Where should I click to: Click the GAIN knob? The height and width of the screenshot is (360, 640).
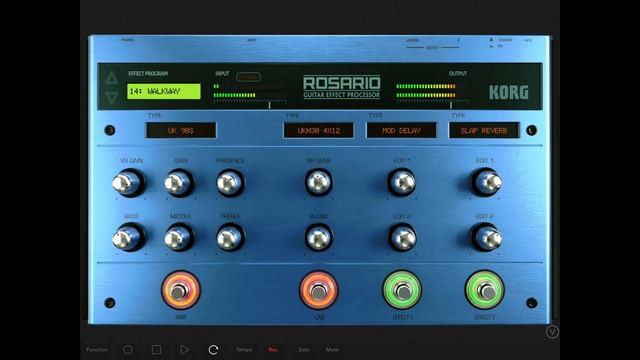tap(179, 183)
